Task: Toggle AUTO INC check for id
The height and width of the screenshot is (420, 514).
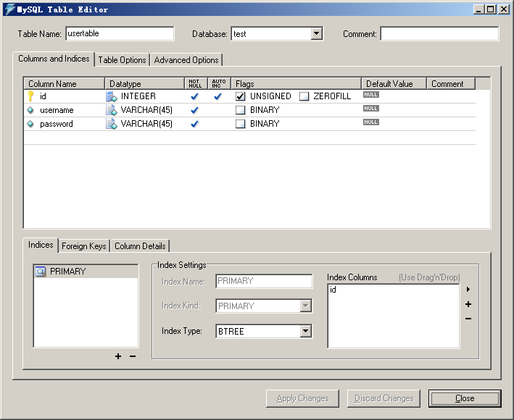Action: 217,96
